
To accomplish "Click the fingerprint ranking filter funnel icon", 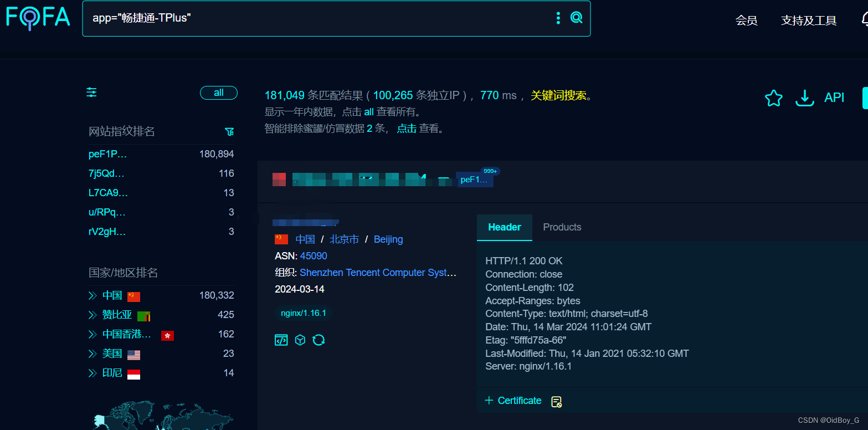I will tap(229, 132).
